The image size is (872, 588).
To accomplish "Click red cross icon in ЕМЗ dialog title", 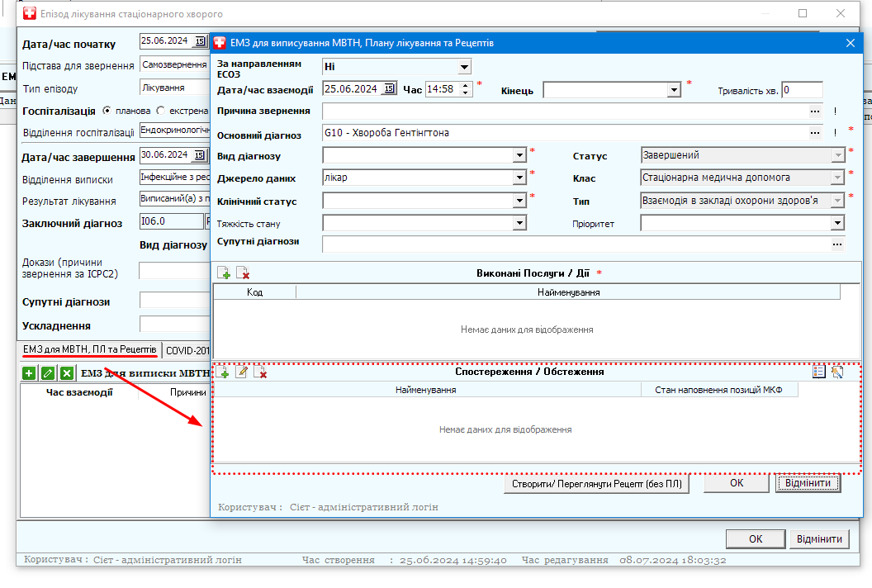I will click(x=220, y=43).
